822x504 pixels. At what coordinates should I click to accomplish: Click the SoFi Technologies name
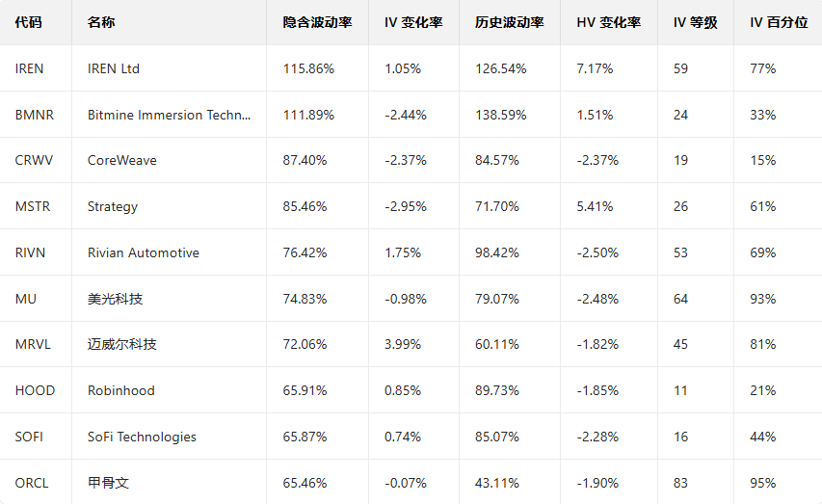click(142, 437)
